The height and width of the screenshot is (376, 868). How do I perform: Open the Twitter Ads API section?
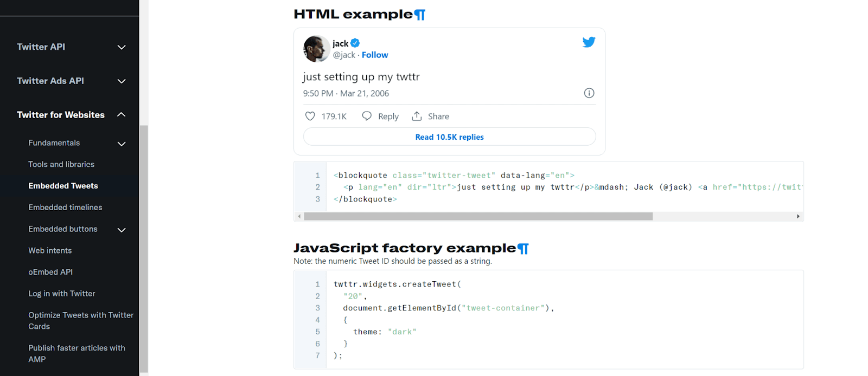tap(50, 81)
